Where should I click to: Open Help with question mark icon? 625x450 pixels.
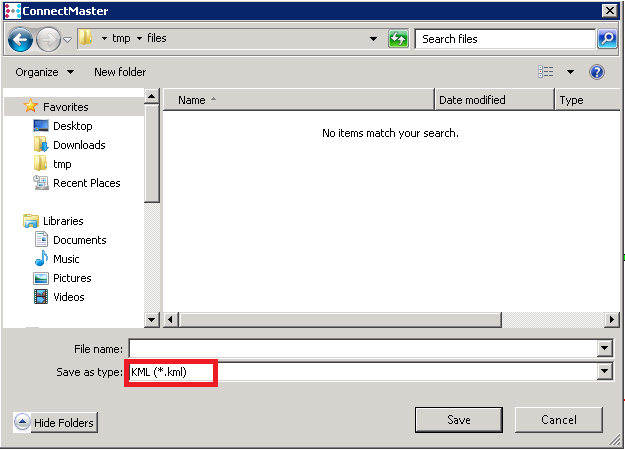click(x=597, y=72)
